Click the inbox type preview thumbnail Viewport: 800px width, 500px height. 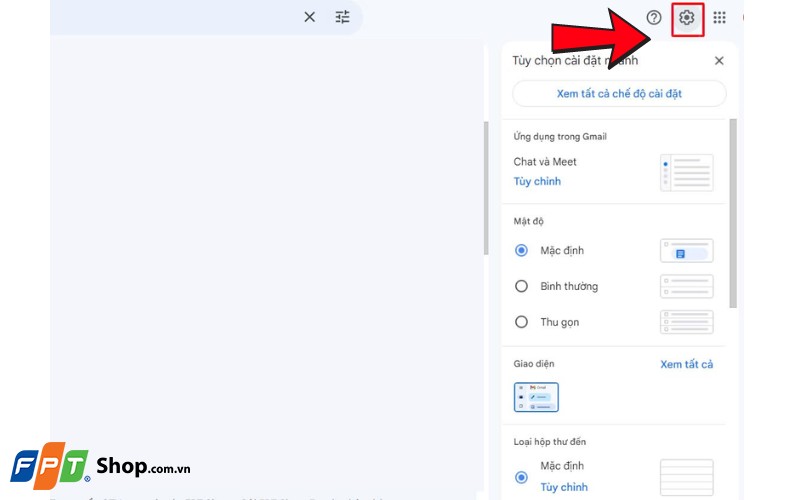686,478
